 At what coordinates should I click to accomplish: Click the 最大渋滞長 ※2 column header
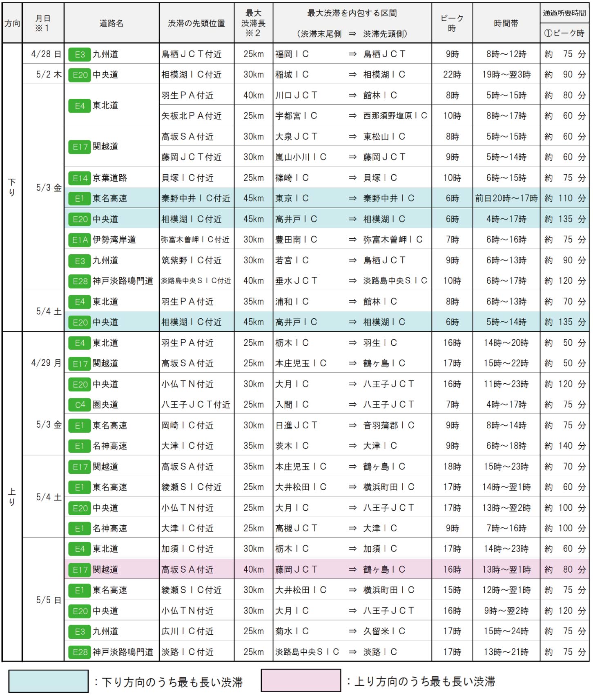[x=253, y=23]
